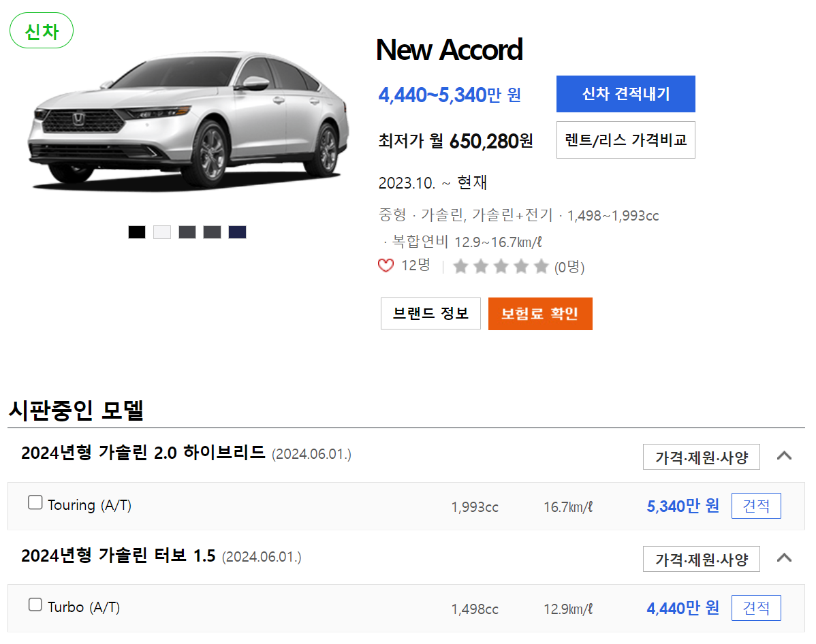The image size is (816, 644).
Task: Collapse the 가솔린 터보 1.5 model section
Action: 784,558
